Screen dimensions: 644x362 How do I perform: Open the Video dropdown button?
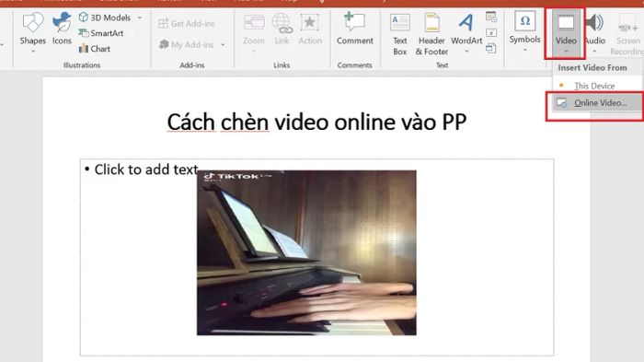[x=566, y=34]
